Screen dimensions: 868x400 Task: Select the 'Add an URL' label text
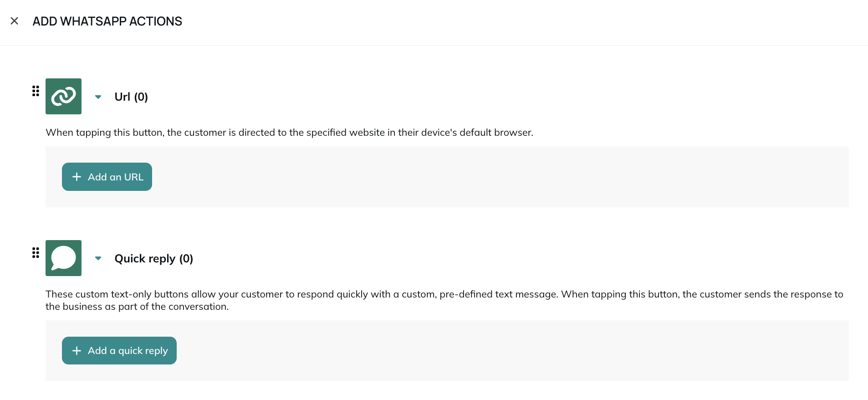tap(116, 177)
